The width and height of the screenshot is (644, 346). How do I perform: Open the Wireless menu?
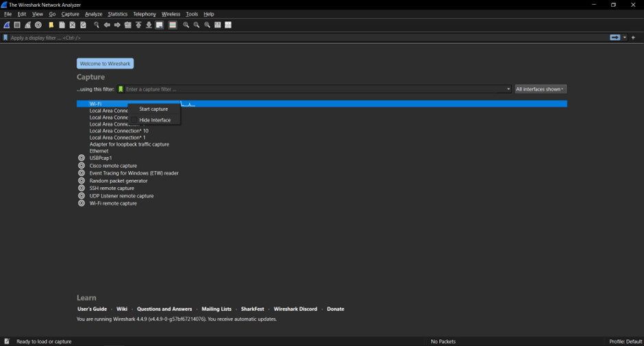click(171, 14)
